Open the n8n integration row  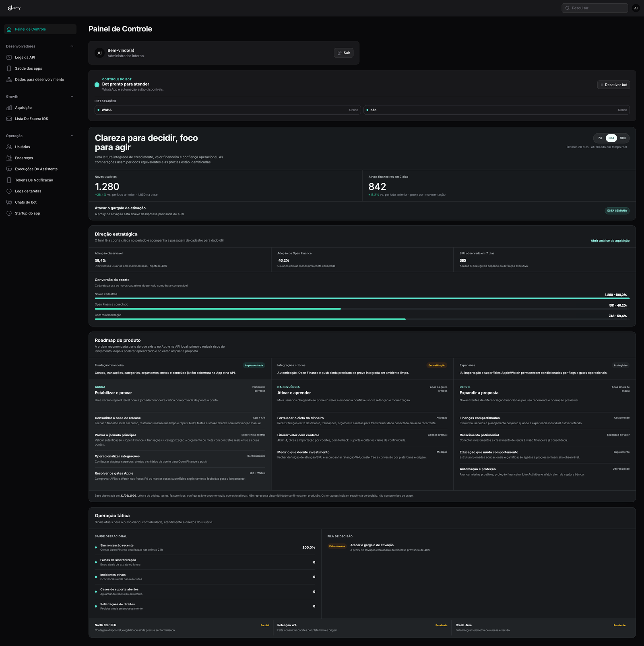[x=497, y=110]
